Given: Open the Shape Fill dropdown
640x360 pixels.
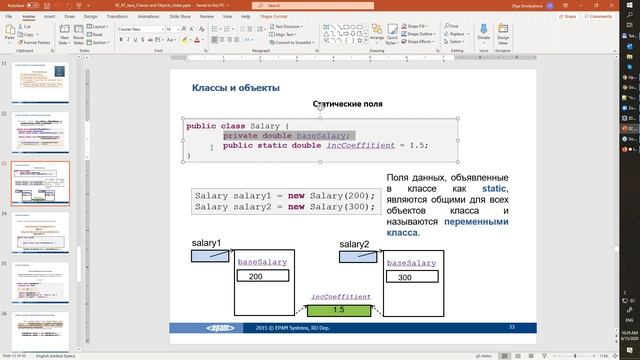Looking at the screenshot, I should click(x=415, y=26).
